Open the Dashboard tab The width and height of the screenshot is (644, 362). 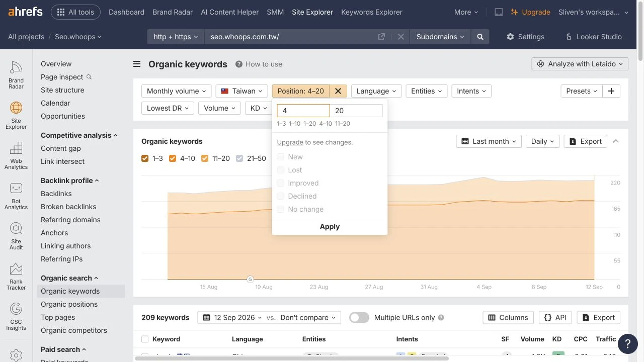coord(126,12)
